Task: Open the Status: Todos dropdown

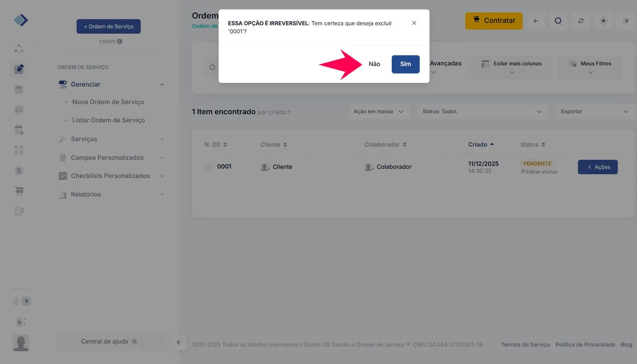Action: (x=482, y=112)
